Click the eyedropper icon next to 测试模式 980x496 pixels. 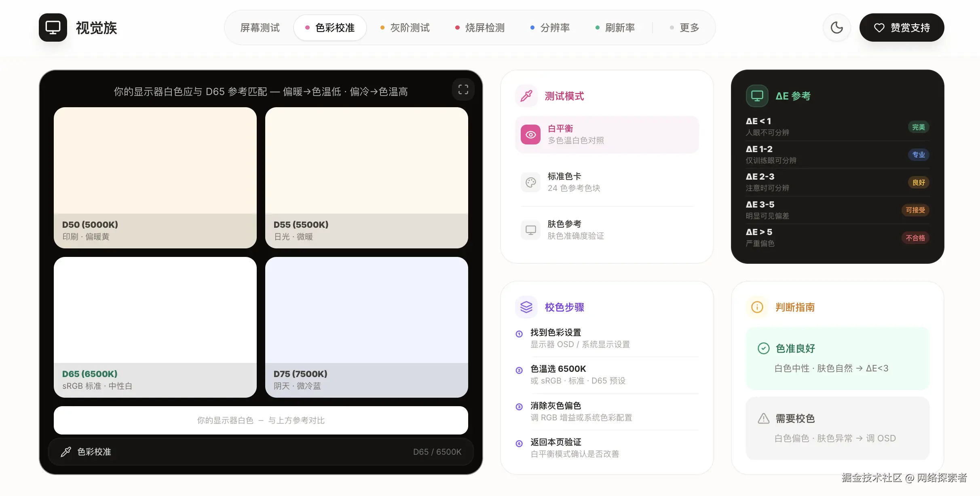pos(526,96)
